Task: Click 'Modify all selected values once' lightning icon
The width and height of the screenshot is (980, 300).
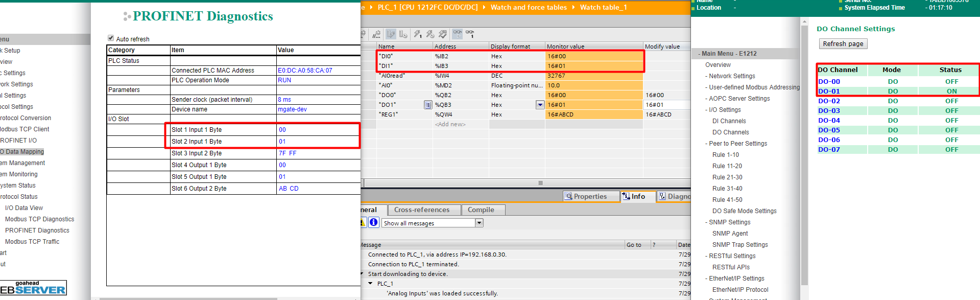Action: [418, 34]
